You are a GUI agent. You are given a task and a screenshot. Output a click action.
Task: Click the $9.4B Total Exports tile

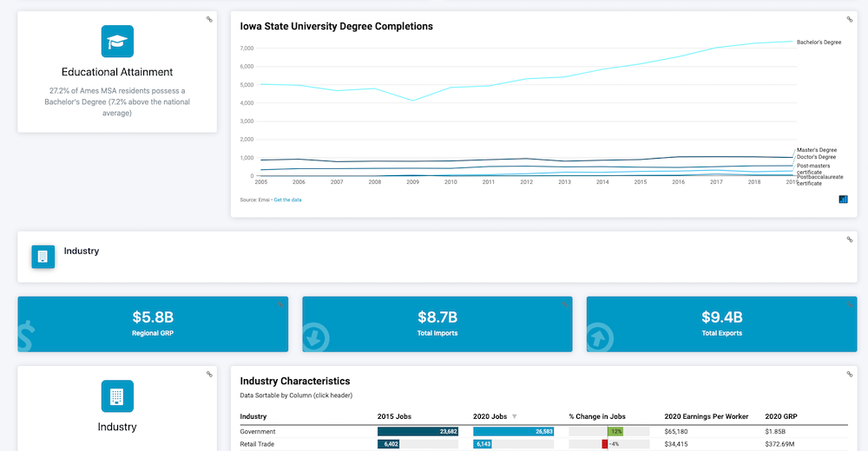click(722, 324)
